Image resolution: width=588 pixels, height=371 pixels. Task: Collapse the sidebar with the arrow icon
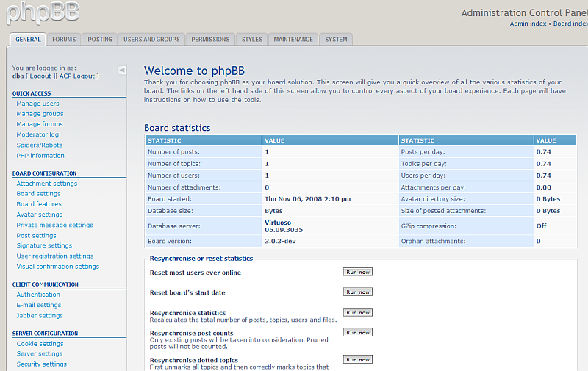click(x=122, y=70)
